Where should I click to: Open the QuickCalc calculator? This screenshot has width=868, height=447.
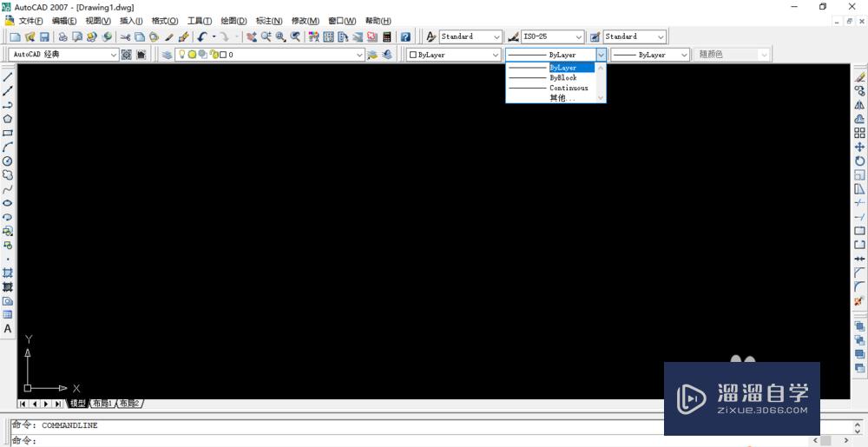click(x=387, y=36)
